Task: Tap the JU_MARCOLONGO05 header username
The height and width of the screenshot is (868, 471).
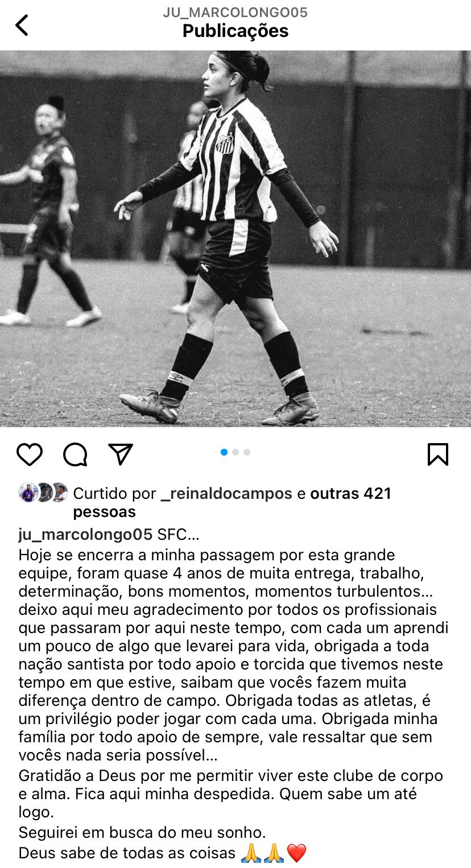Action: coord(235,13)
